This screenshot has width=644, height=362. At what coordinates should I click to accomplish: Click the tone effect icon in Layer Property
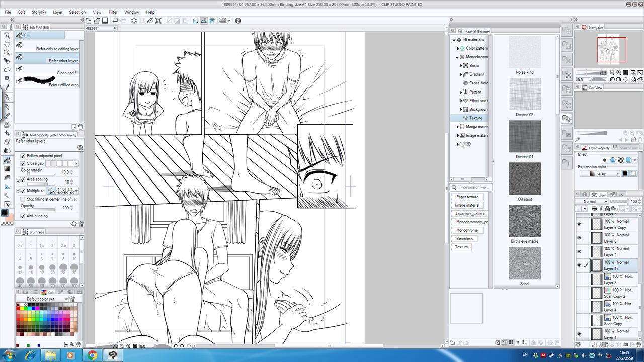click(621, 160)
